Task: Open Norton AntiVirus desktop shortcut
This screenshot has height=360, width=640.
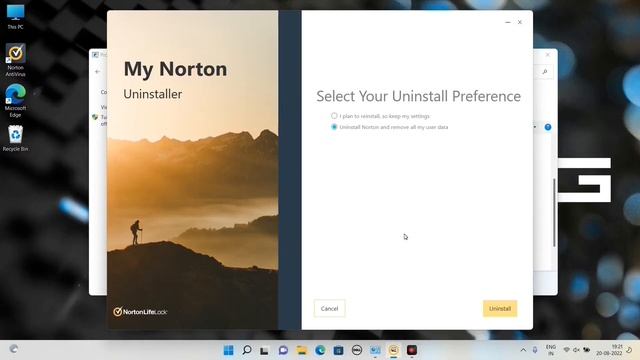Action: 16,60
